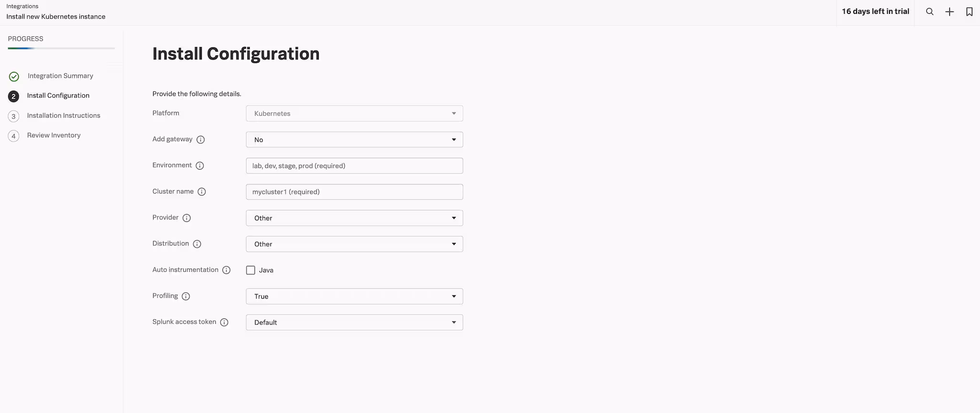Image resolution: width=980 pixels, height=413 pixels.
Task: Click info icon next to Profiling
Action: pyautogui.click(x=186, y=296)
